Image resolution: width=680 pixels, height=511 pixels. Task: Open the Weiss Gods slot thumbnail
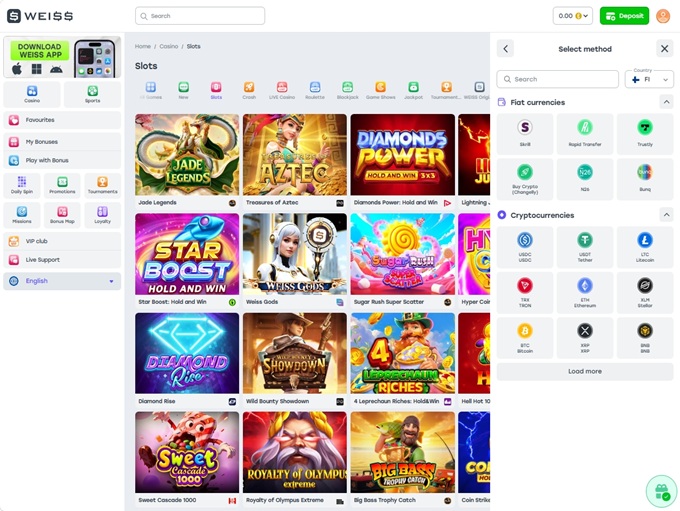click(x=295, y=254)
